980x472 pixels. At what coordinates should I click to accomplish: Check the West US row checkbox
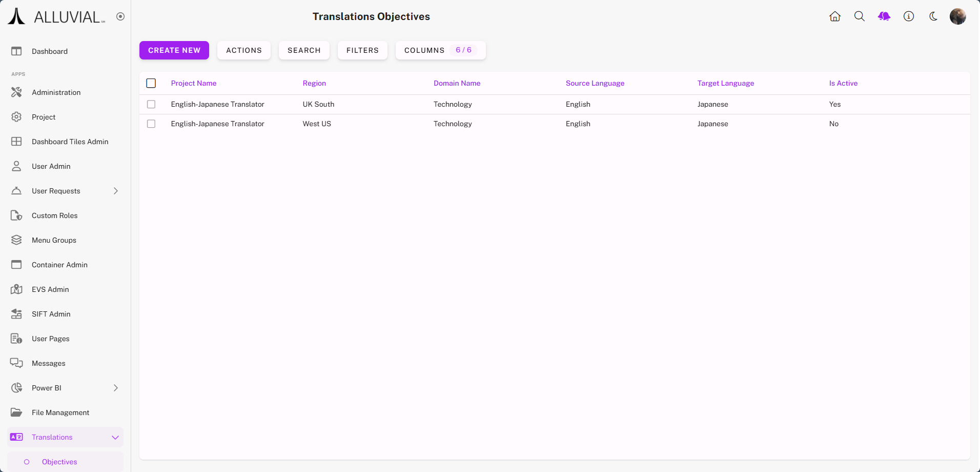151,124
